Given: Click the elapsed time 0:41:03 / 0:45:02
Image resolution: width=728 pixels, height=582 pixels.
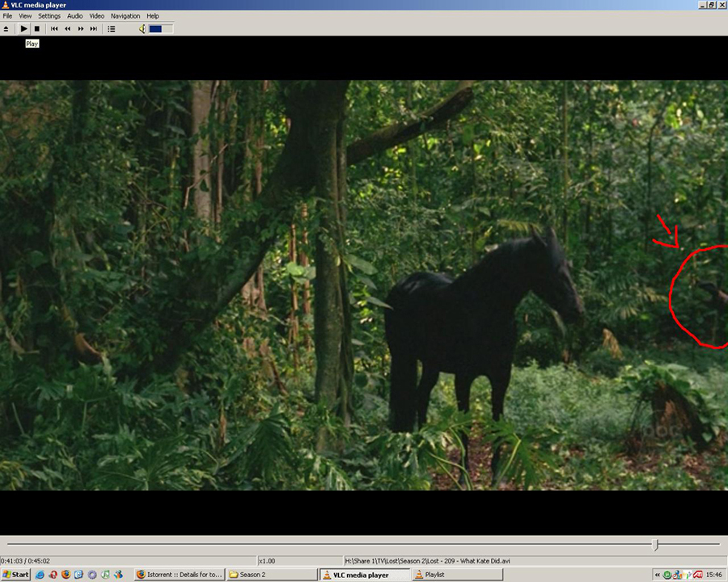Looking at the screenshot, I should point(25,561).
